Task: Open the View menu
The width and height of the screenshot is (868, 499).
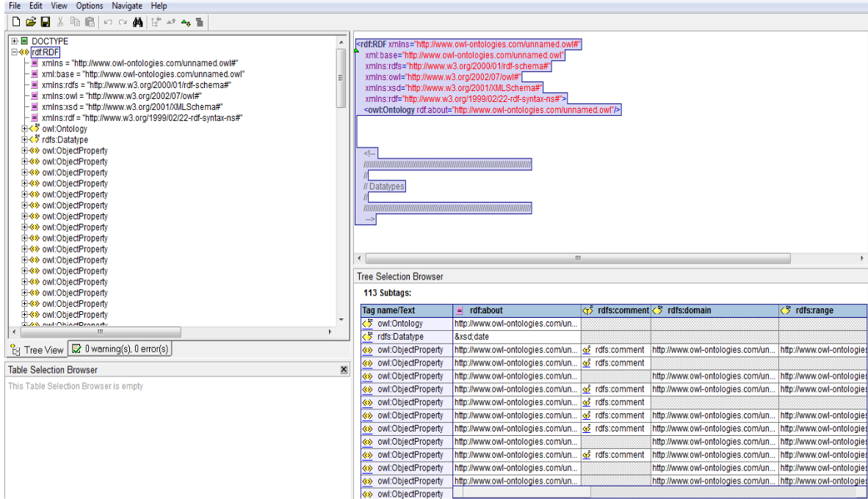Action: click(59, 6)
